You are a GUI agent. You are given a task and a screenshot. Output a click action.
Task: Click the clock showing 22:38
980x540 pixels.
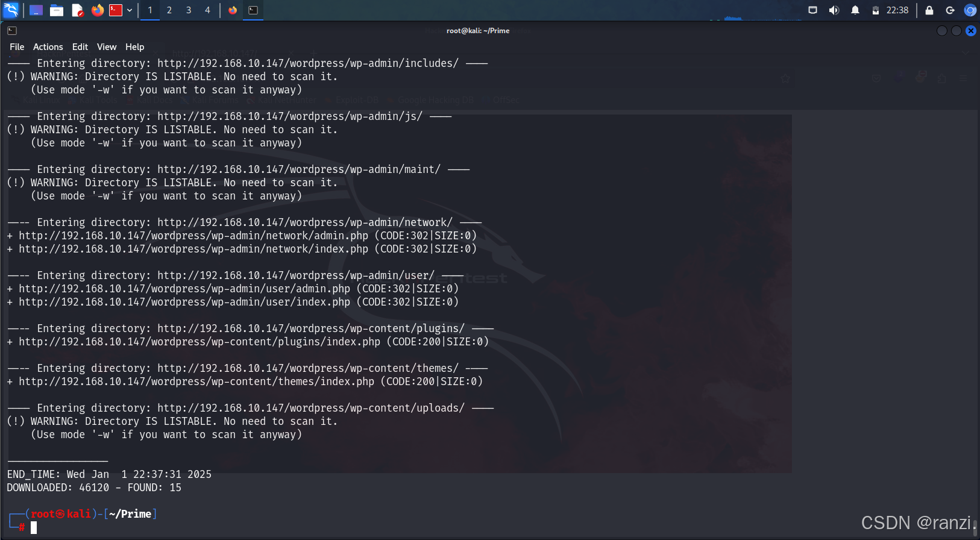[x=897, y=10]
